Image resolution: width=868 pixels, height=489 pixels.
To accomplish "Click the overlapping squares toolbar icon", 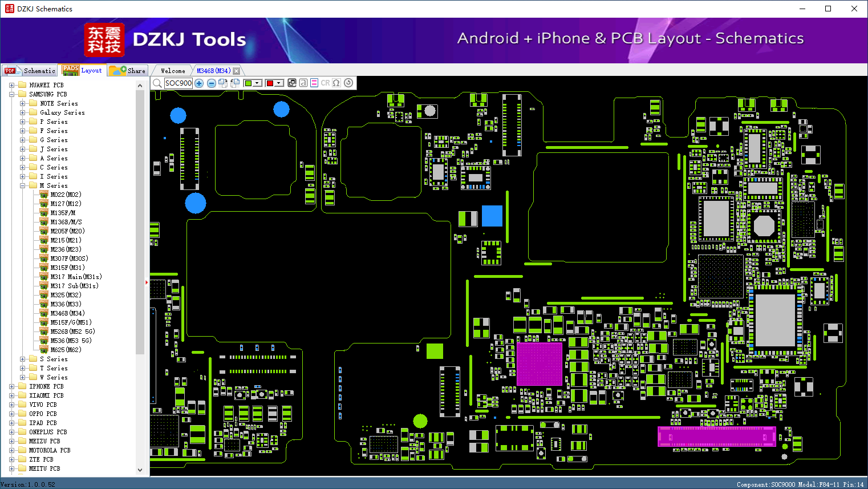I will 292,83.
